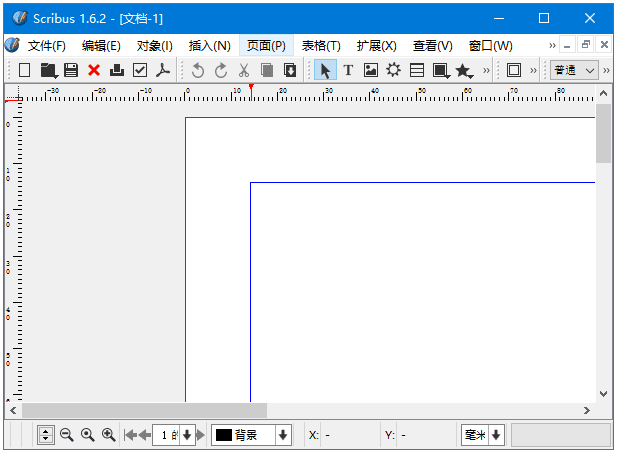Image resolution: width=617 pixels, height=454 pixels.
Task: Select the Table insert tool
Action: point(417,70)
